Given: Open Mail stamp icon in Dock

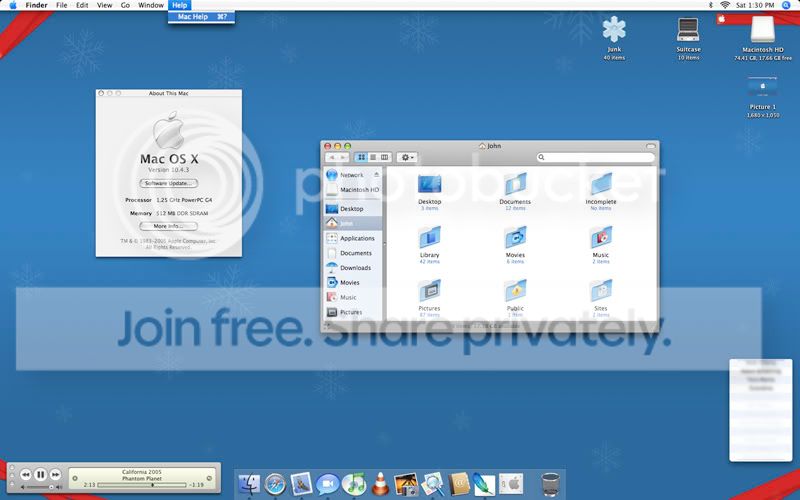Looking at the screenshot, I should (301, 484).
